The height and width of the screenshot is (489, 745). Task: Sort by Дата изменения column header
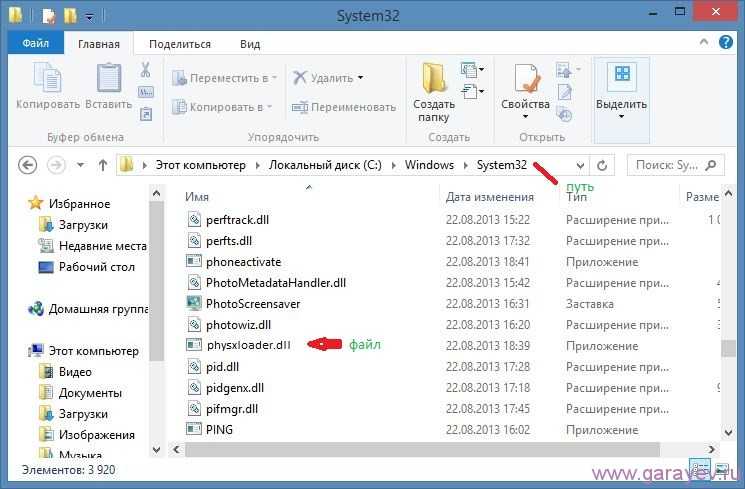(x=489, y=197)
